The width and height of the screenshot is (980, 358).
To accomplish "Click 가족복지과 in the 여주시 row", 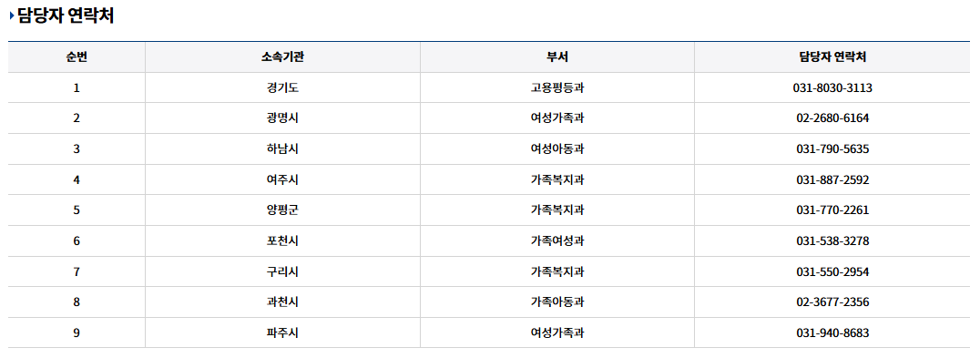I will point(556,180).
